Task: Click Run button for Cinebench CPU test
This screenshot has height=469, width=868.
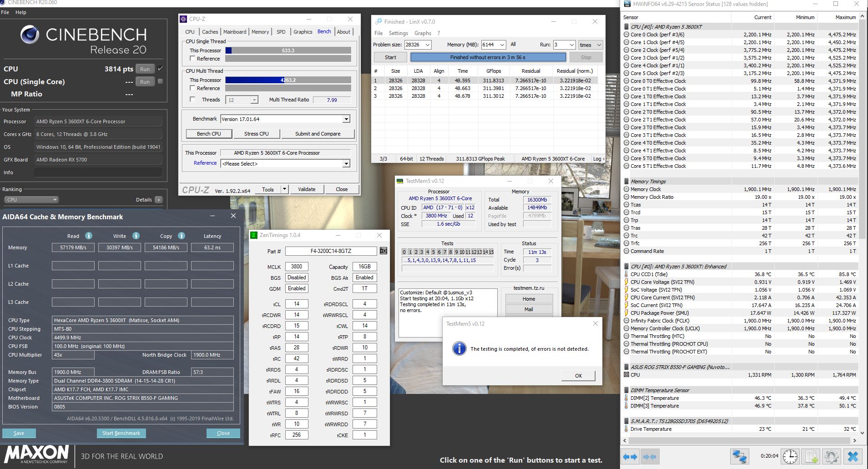Action: tap(145, 69)
